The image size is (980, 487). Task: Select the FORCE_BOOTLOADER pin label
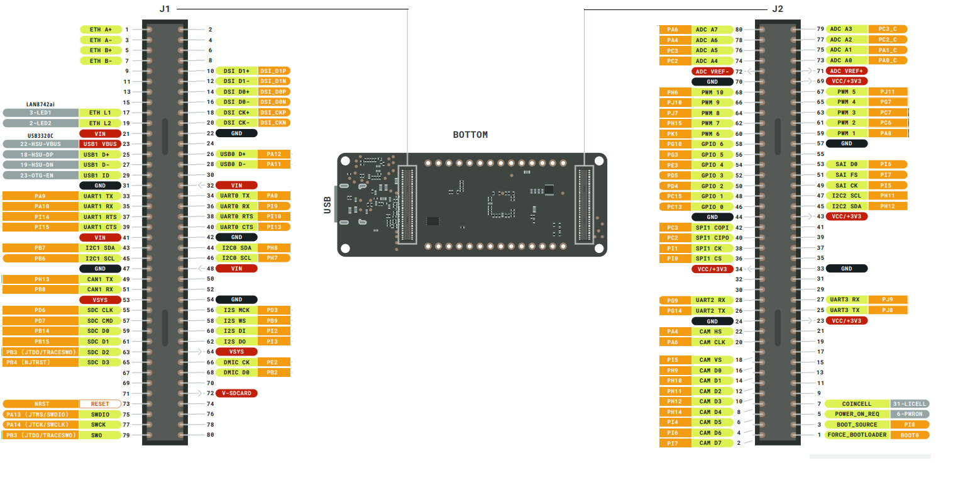857,435
